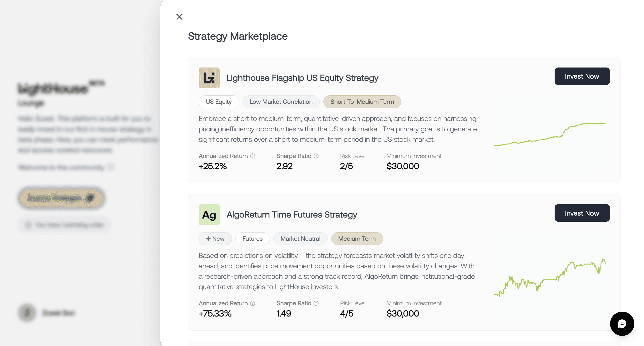The height and width of the screenshot is (346, 644).
Task: Select the Low Market Correlation tag
Action: pos(281,102)
